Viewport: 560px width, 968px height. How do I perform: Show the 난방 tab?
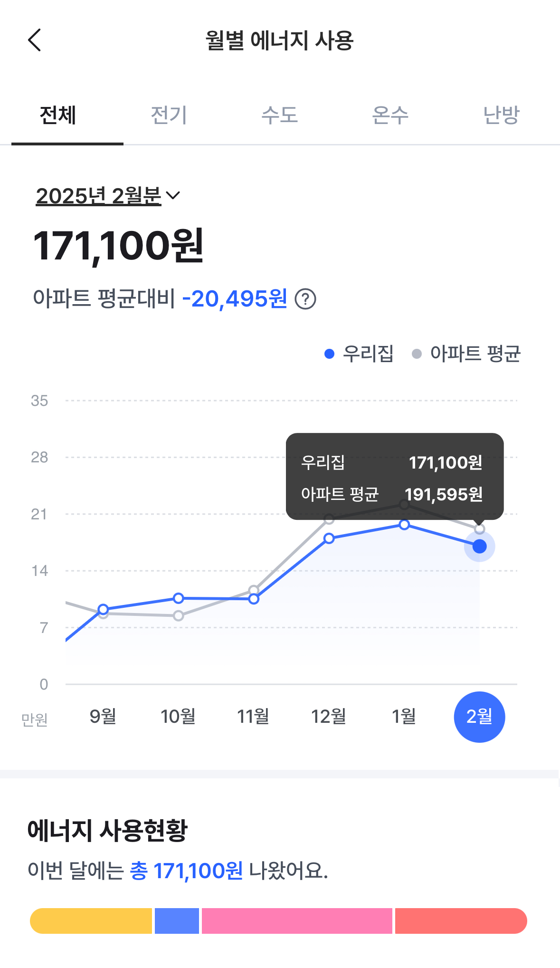tap(501, 115)
